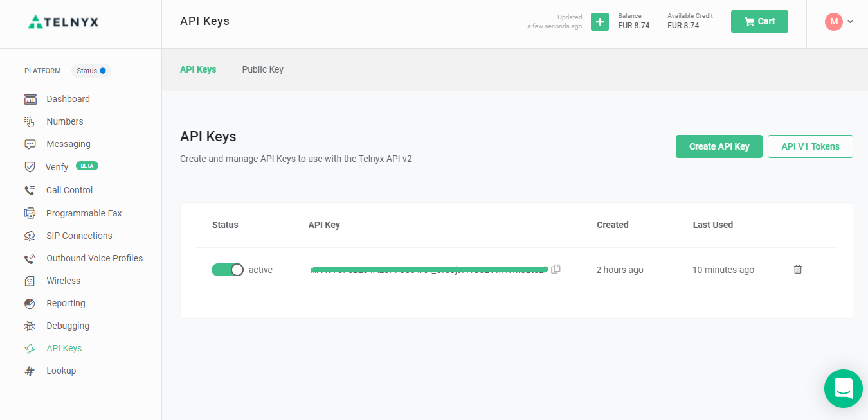This screenshot has height=420, width=868.
Task: Open the Reporting section
Action: [66, 303]
